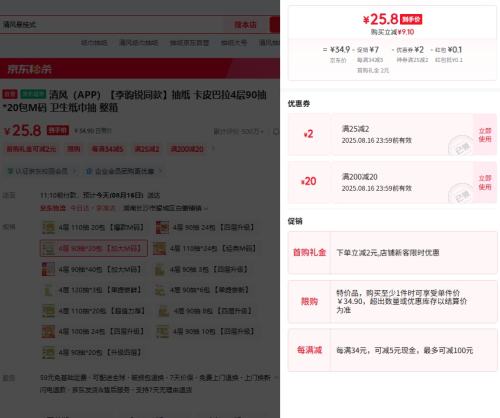Focus the search box in the page header
500x418 pixels.
(x=113, y=24)
